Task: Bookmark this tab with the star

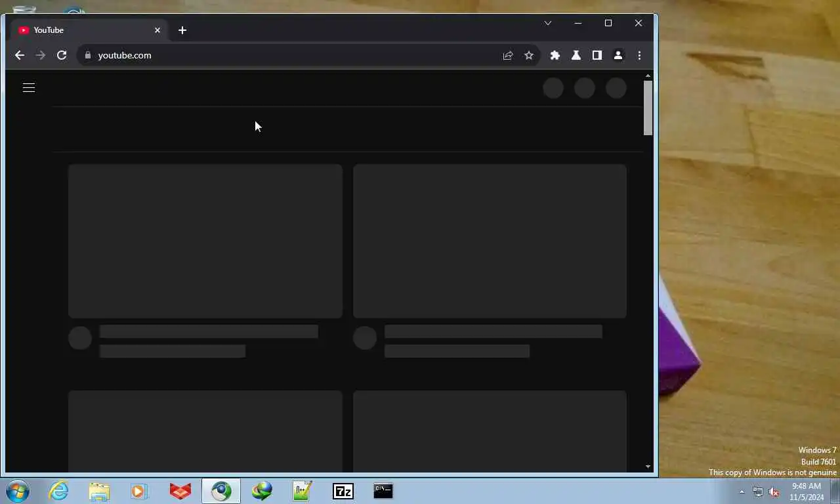Action: 529,55
